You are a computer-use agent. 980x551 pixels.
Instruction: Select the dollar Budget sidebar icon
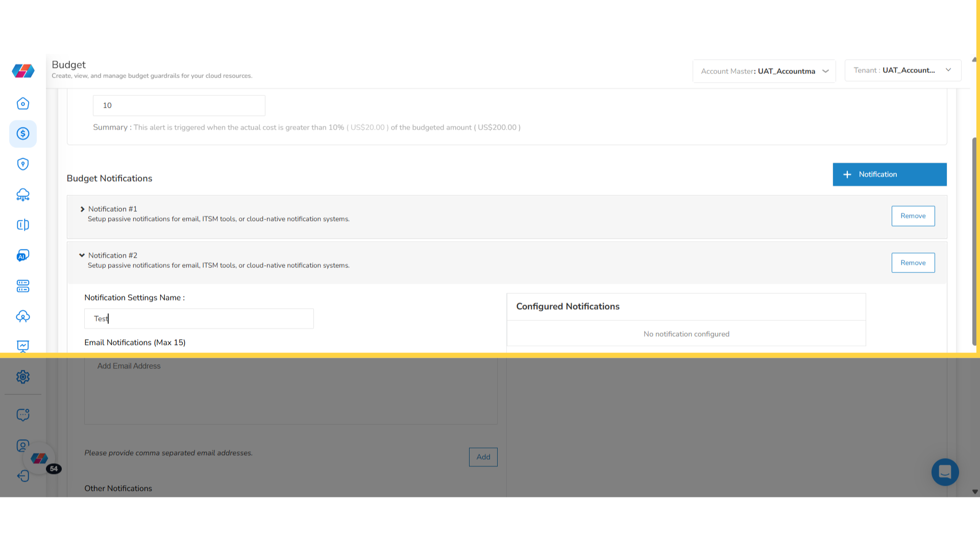point(23,134)
